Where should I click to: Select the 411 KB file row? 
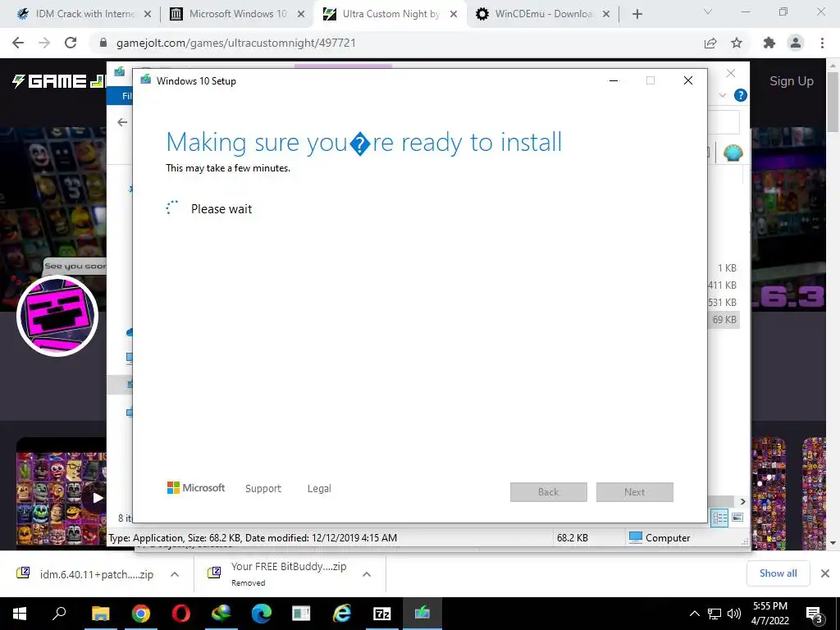(x=723, y=285)
